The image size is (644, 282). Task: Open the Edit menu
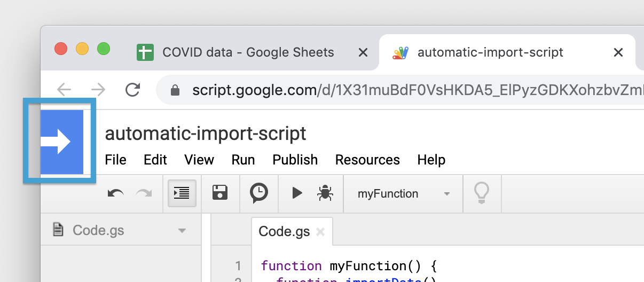coord(155,160)
